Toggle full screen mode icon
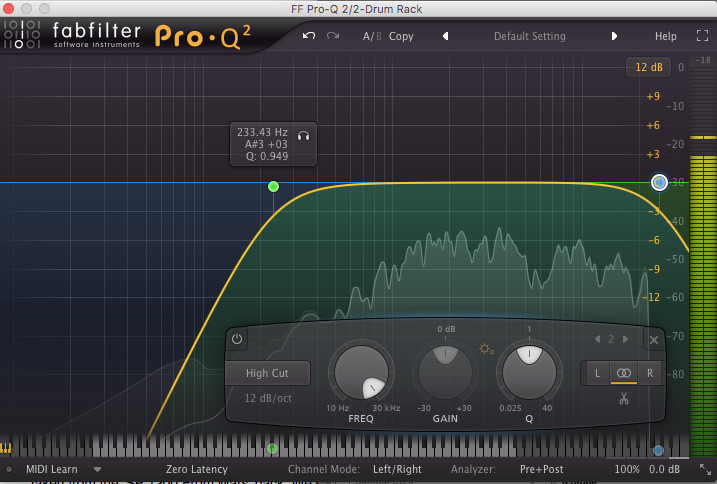 point(702,36)
